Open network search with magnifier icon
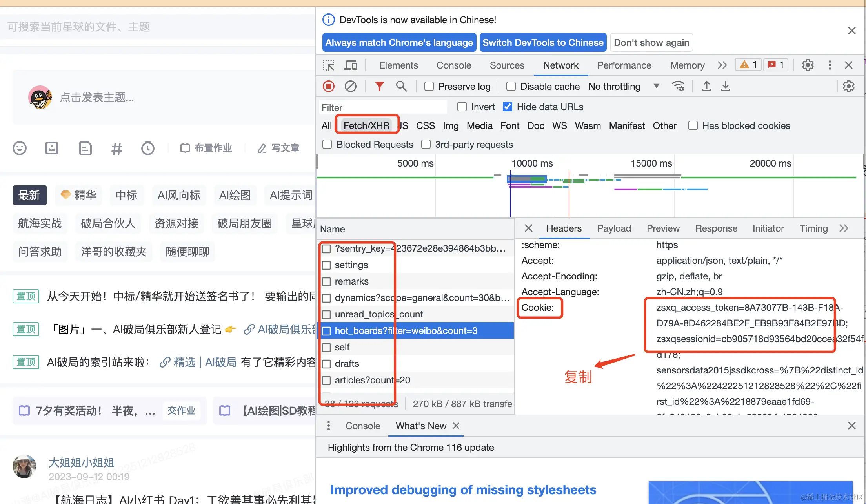This screenshot has width=866, height=504. (401, 86)
